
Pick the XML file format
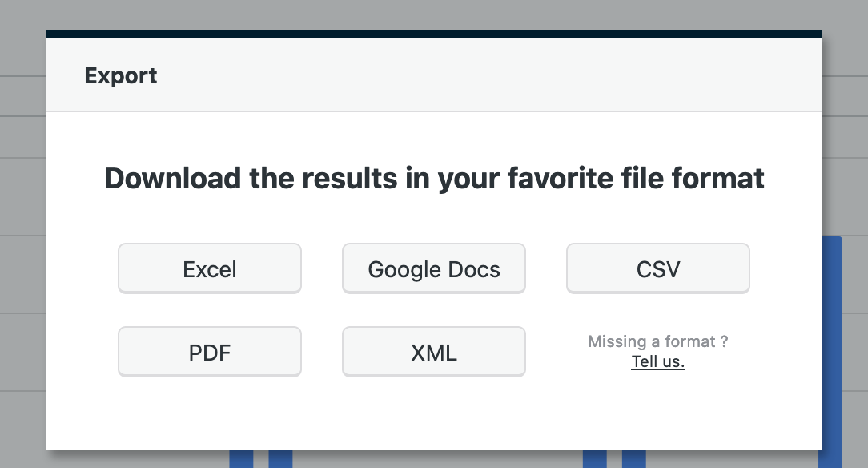point(434,352)
